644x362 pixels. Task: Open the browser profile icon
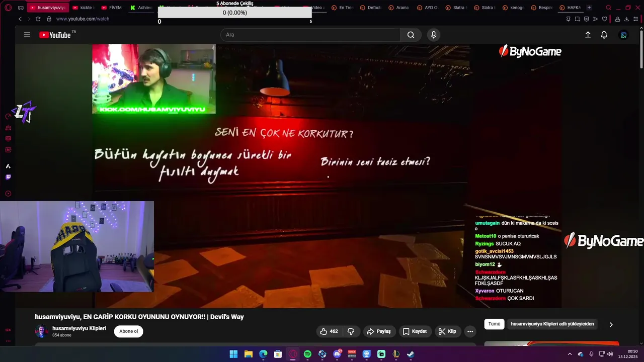617,19
